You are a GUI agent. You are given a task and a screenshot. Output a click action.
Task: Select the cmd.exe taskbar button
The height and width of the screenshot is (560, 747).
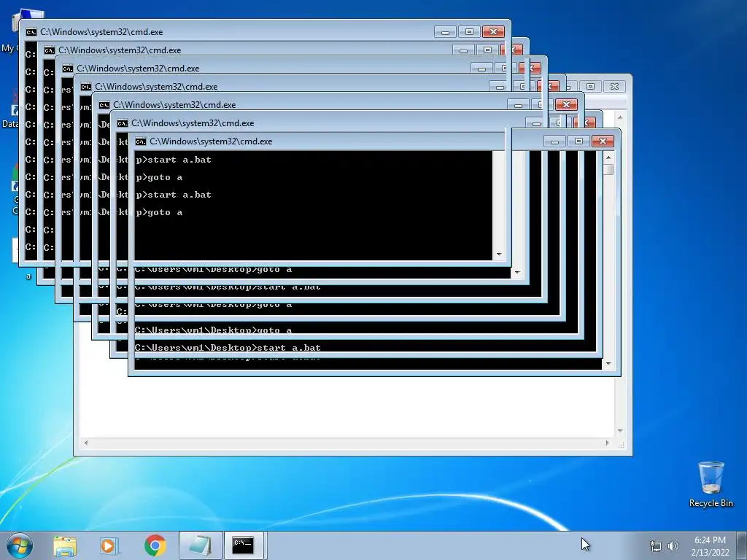click(x=244, y=545)
